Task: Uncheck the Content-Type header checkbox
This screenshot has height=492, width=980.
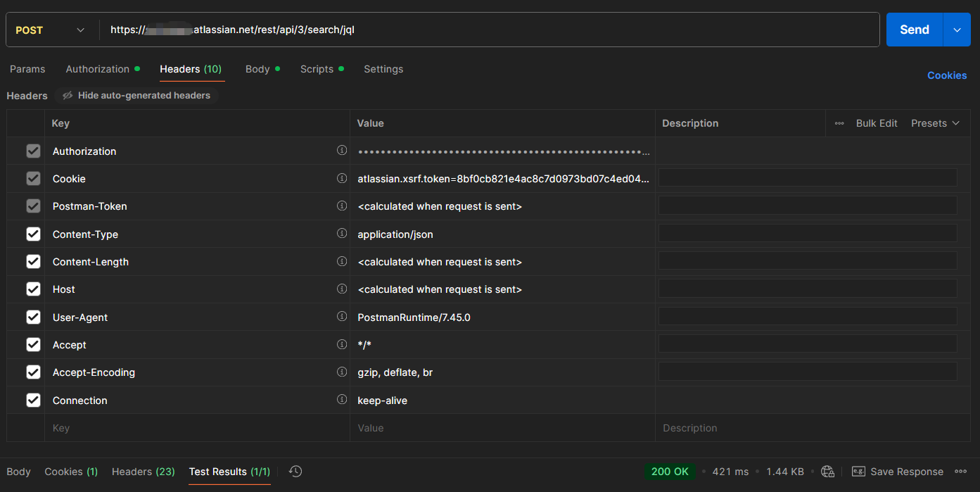Action: tap(33, 234)
